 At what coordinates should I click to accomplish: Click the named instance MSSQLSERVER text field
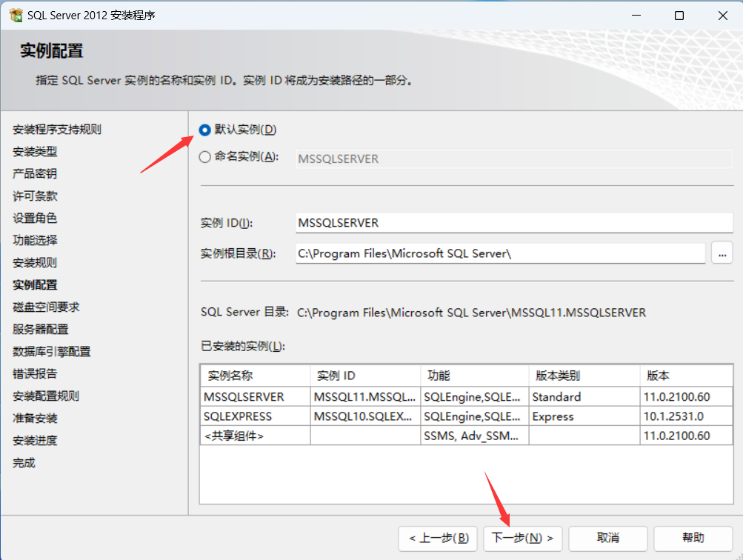tap(514, 159)
